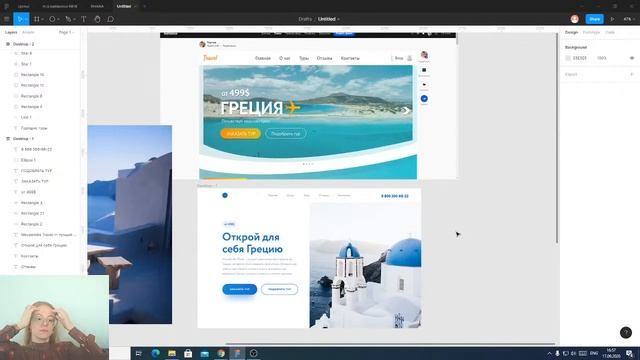Click the blue Share button

click(x=595, y=19)
